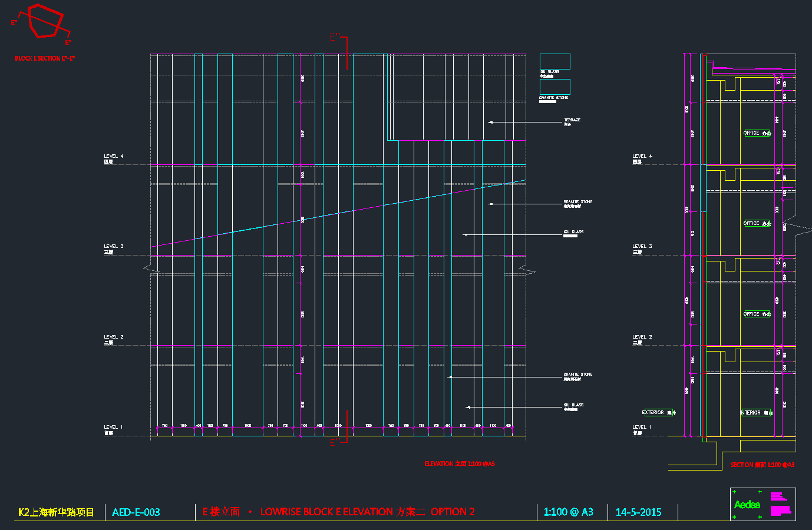Select the red ELEVATION caption under the drawing

point(460,464)
